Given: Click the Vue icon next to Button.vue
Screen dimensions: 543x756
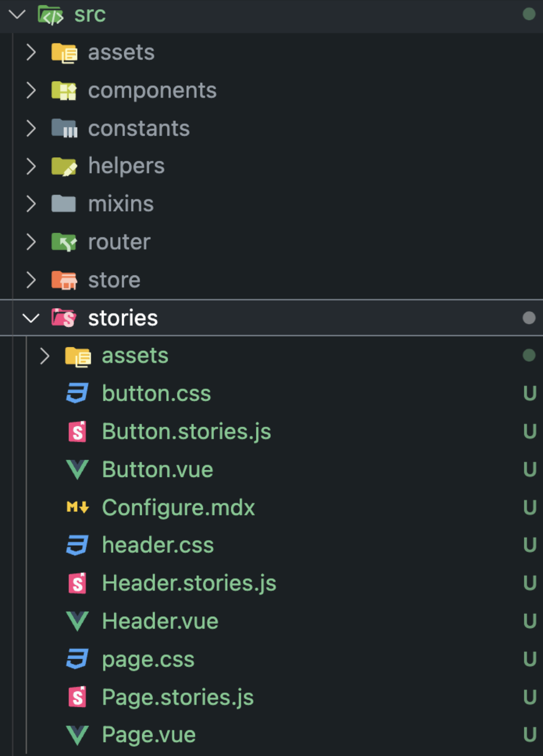Looking at the screenshot, I should point(77,469).
